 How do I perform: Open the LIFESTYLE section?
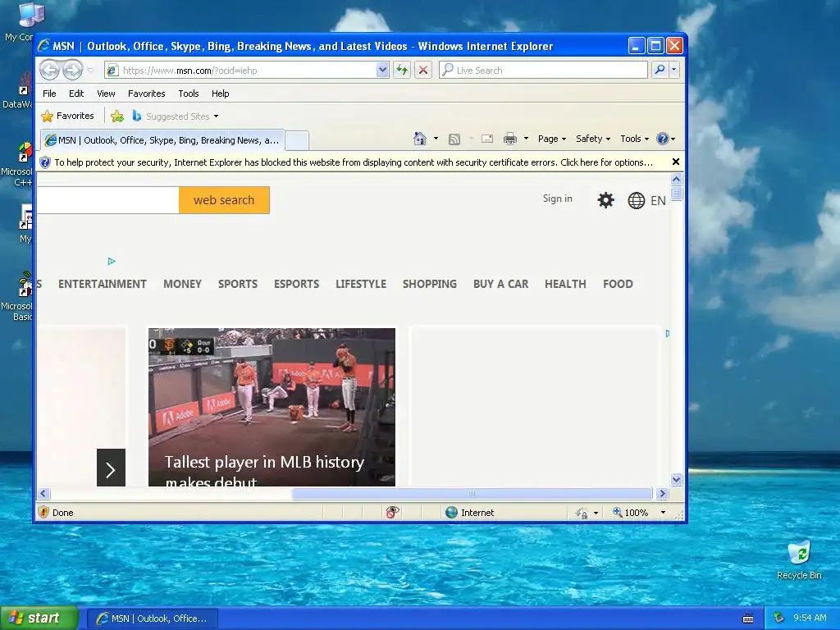(x=361, y=284)
